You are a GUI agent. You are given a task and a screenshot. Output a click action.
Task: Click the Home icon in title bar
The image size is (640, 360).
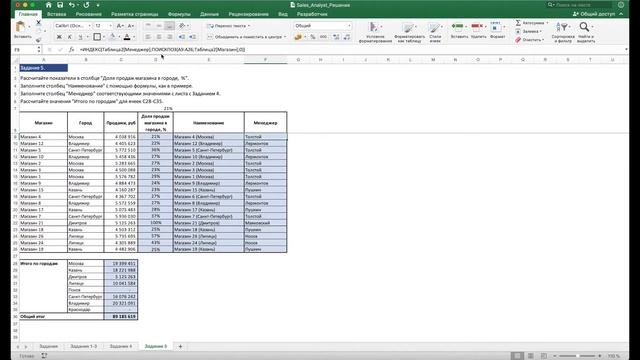[x=49, y=5]
